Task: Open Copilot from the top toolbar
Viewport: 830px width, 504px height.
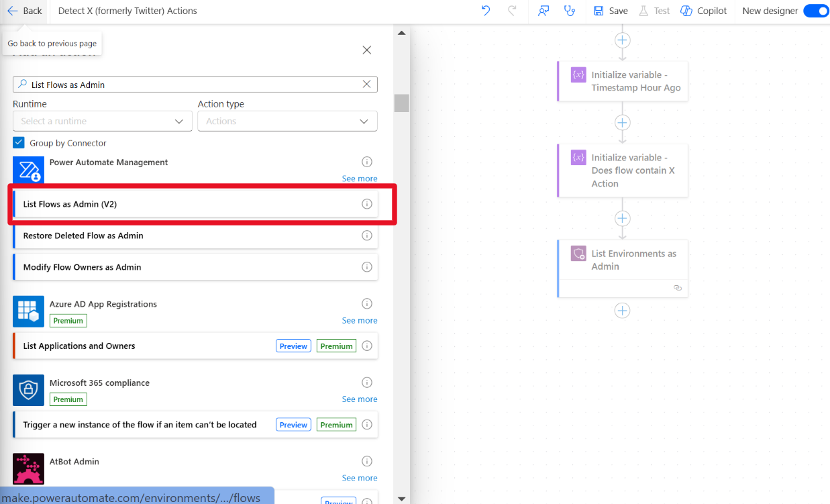Action: point(703,11)
